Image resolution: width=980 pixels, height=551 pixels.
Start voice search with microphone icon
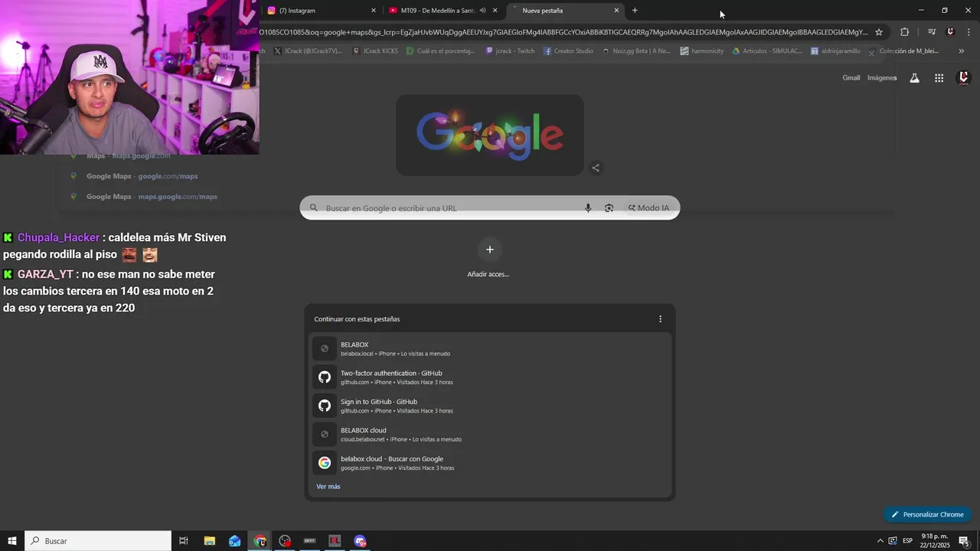[x=588, y=208]
